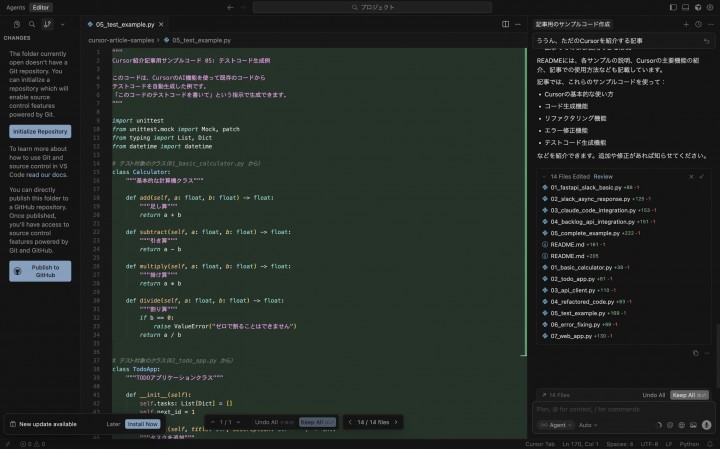Click the Initialize Repository button

[x=40, y=131]
